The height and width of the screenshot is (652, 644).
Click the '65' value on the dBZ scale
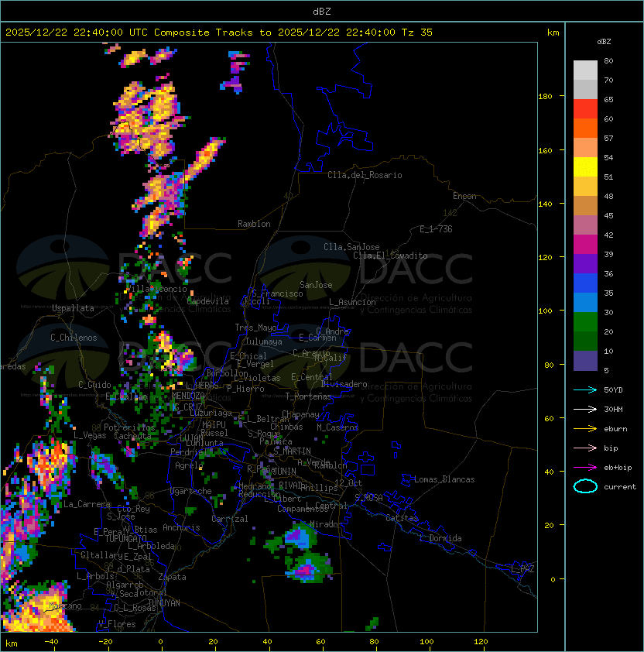click(x=608, y=99)
